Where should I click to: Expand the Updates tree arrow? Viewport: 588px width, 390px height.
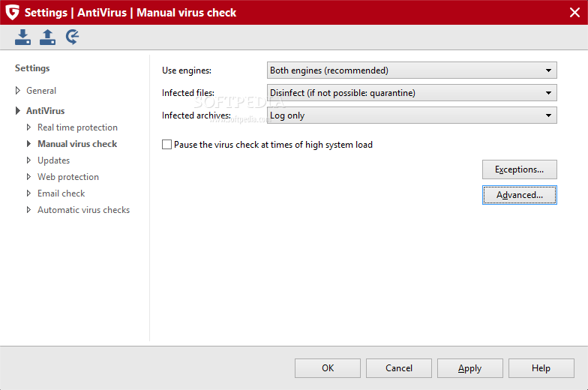[x=28, y=160]
